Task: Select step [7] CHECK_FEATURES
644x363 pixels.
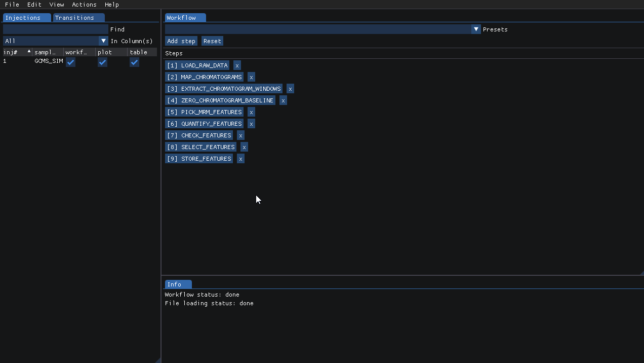Action: 199,135
